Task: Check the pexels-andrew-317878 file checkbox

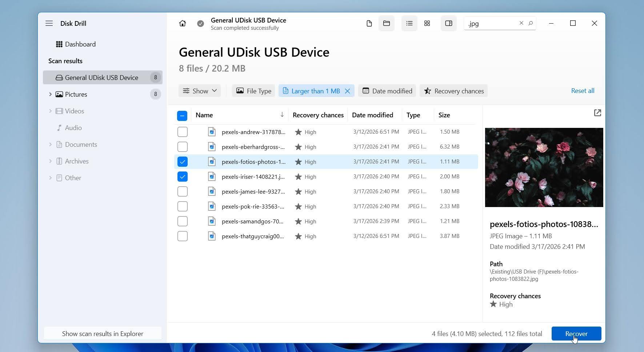Action: tap(183, 132)
